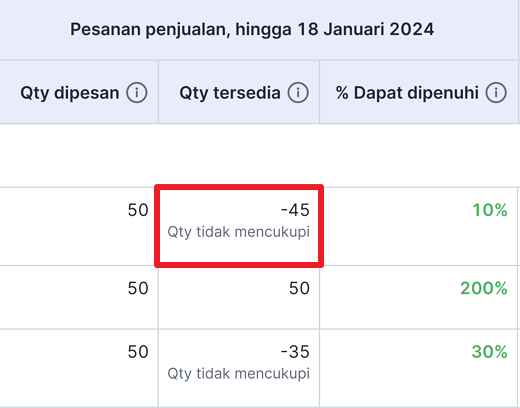This screenshot has height=408, width=520.
Task: Click the Pesanan penjualan group header
Action: [x=252, y=29]
